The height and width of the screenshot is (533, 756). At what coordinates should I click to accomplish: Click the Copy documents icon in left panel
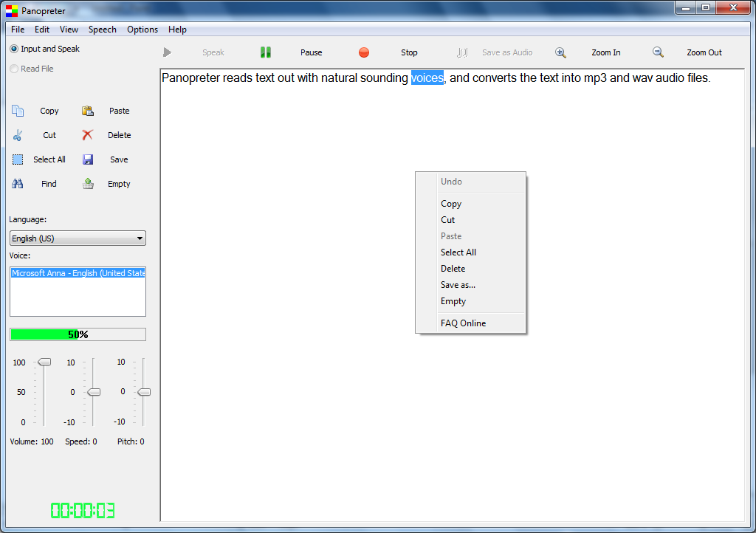coord(18,111)
